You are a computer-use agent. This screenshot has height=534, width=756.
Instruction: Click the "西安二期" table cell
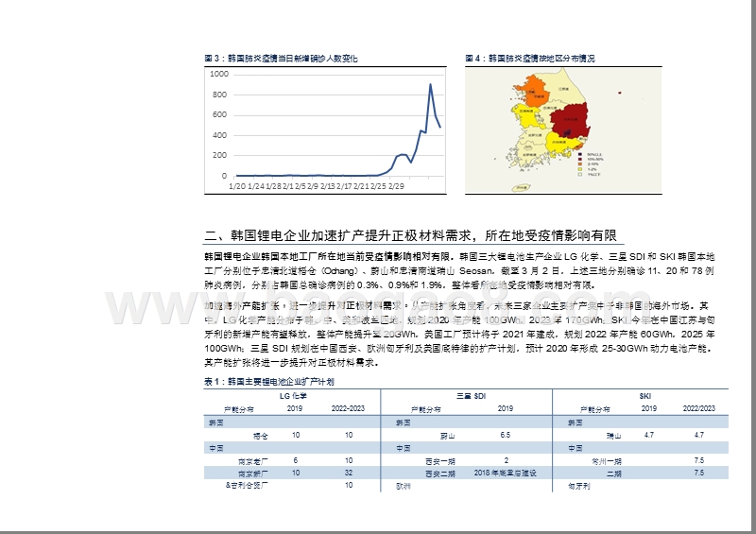click(440, 474)
